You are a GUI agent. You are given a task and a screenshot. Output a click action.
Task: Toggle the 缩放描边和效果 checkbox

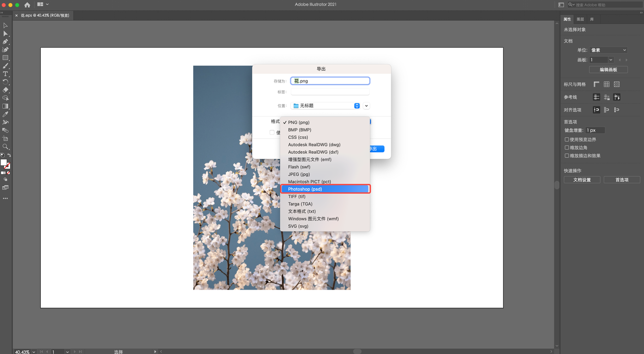click(567, 156)
